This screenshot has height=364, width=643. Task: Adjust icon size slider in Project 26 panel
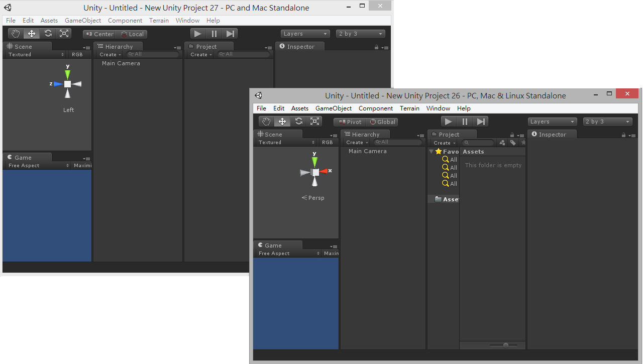(504, 345)
